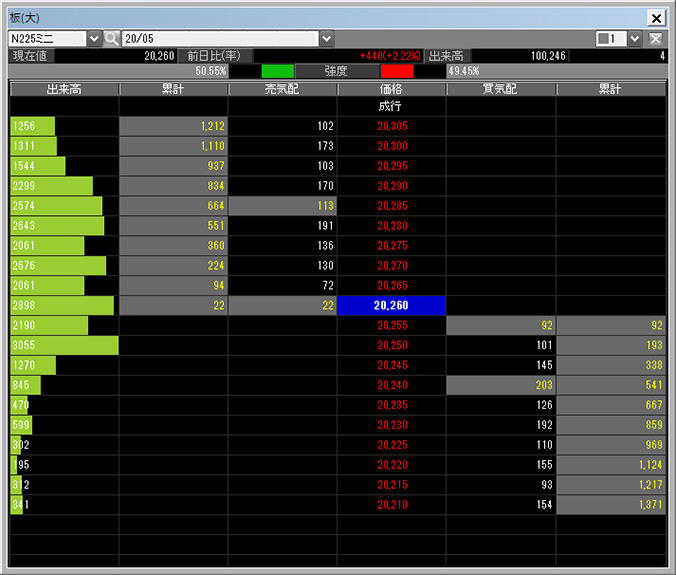Select price 20,225
This screenshot has height=575, width=676.
(392, 445)
